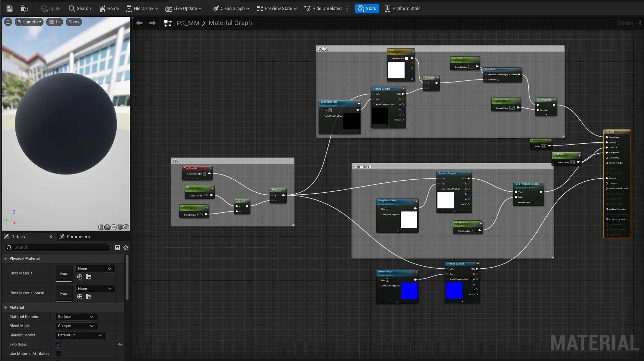Viewport: 644px width, 361px height.
Task: Open the viewport hamburger options menu
Action: pyautogui.click(x=8, y=22)
